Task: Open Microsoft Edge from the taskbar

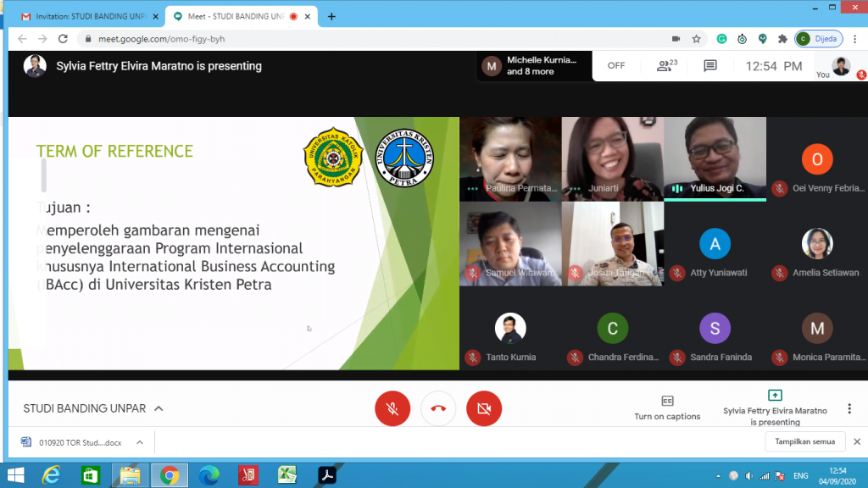Action: tap(209, 475)
